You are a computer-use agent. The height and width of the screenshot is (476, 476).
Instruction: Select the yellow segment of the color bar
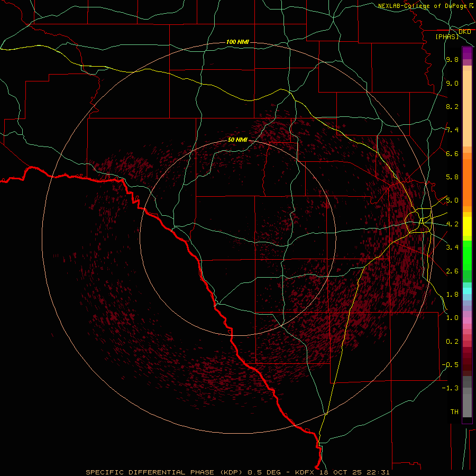click(467, 226)
